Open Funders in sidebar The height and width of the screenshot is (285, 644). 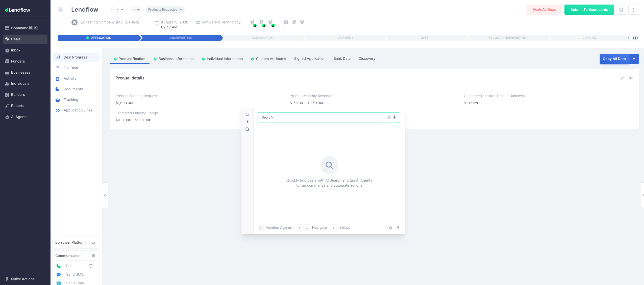point(25,61)
